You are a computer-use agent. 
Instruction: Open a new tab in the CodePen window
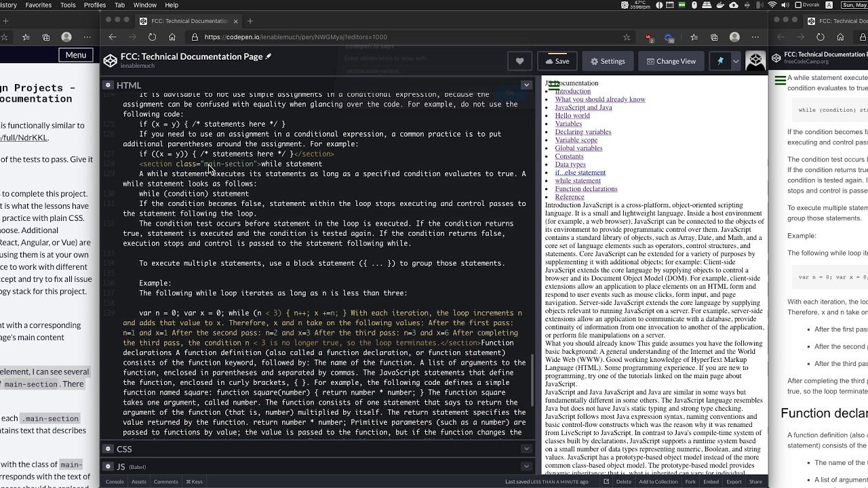coord(250,21)
